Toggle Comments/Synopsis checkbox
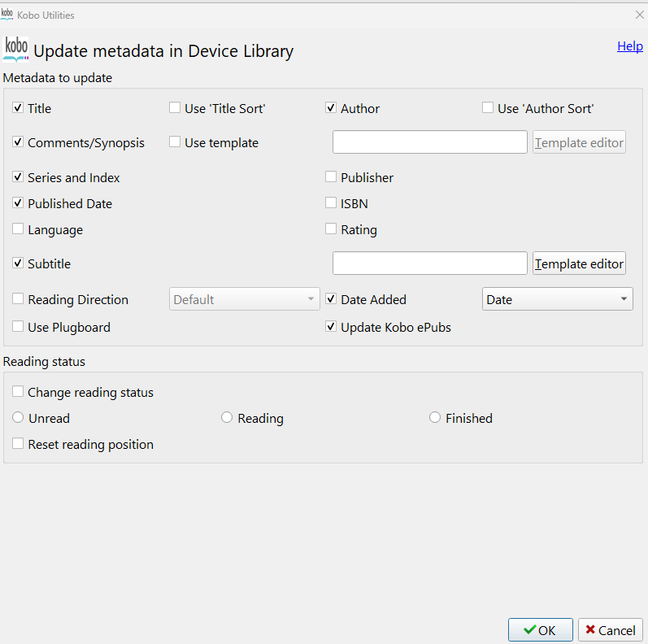The width and height of the screenshot is (648, 644). click(x=18, y=142)
